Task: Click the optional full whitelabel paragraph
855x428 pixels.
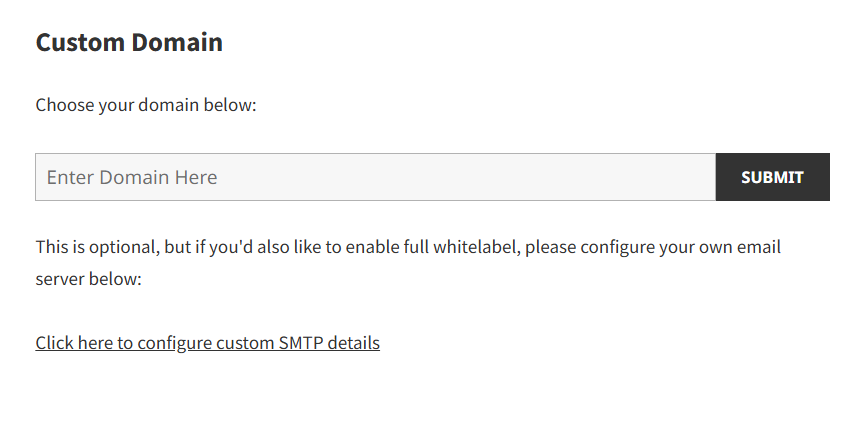Action: [x=407, y=247]
